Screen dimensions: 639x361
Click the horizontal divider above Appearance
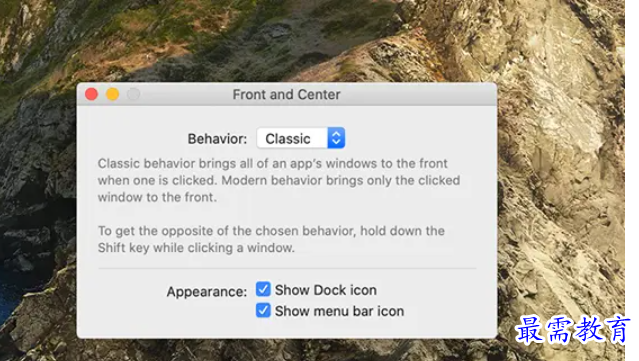[287, 269]
